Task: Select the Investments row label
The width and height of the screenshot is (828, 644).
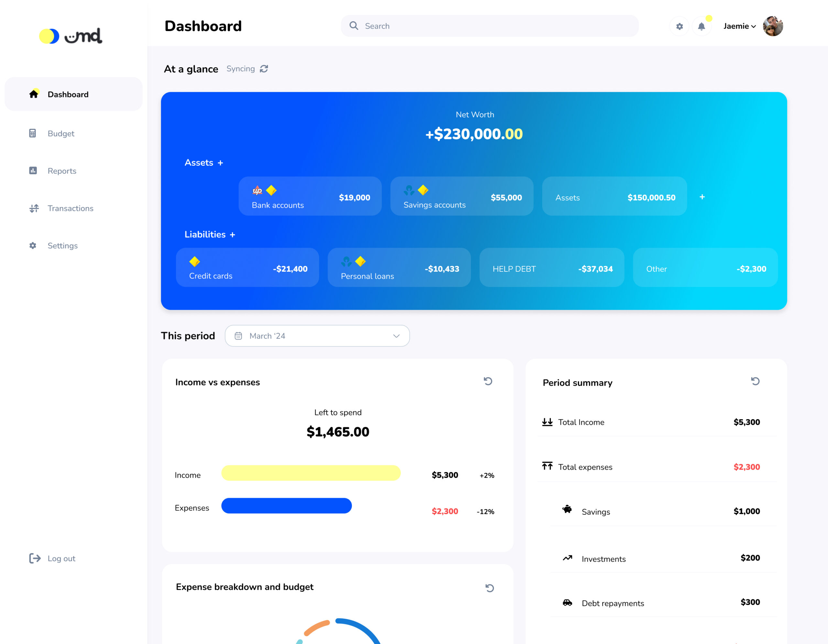Action: point(604,559)
